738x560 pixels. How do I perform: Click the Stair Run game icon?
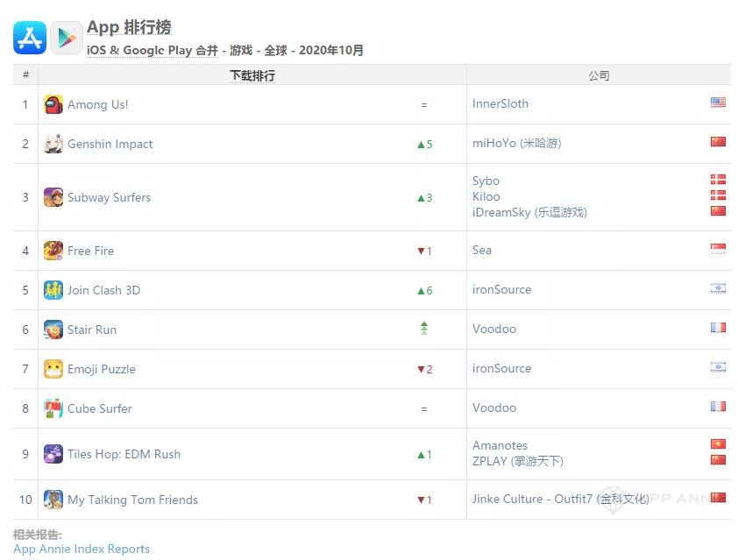pos(53,330)
